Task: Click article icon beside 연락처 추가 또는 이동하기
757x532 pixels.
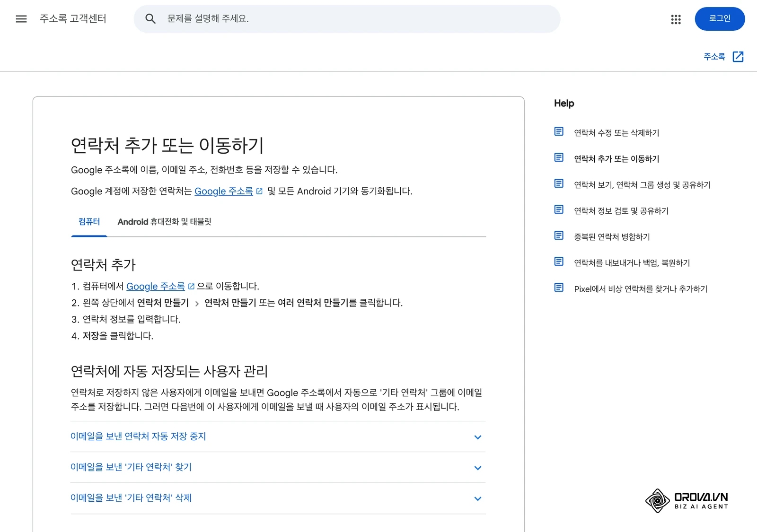Action: pyautogui.click(x=559, y=157)
